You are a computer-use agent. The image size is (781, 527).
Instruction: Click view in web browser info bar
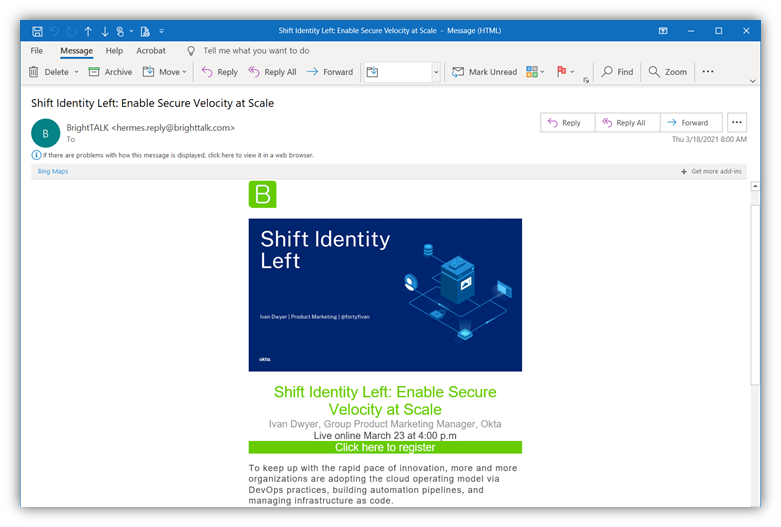tap(178, 155)
